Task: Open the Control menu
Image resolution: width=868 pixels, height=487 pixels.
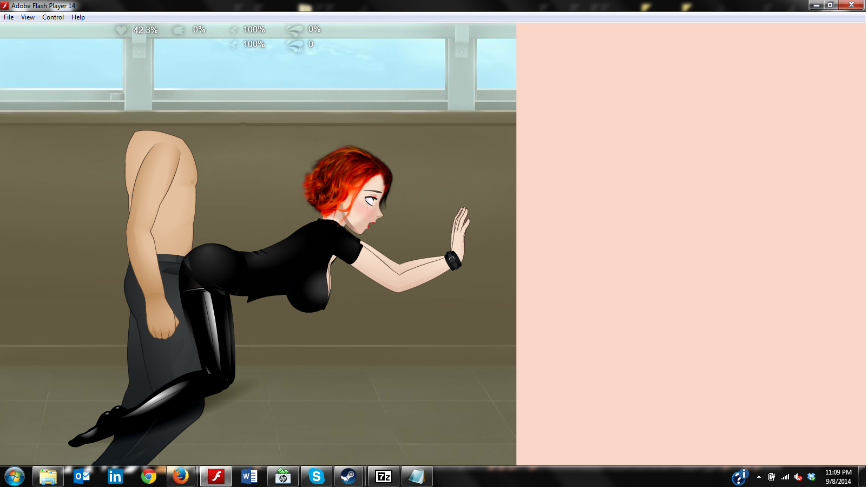Action: 53,17
